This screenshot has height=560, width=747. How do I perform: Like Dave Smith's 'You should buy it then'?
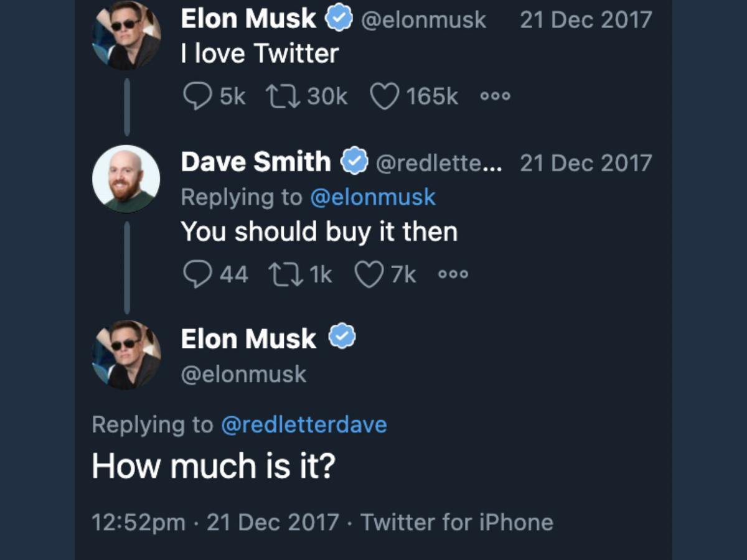(369, 274)
